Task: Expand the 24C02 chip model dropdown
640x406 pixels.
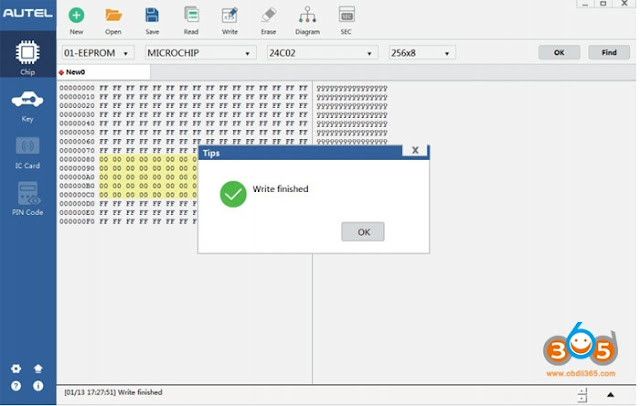Action: click(322, 53)
